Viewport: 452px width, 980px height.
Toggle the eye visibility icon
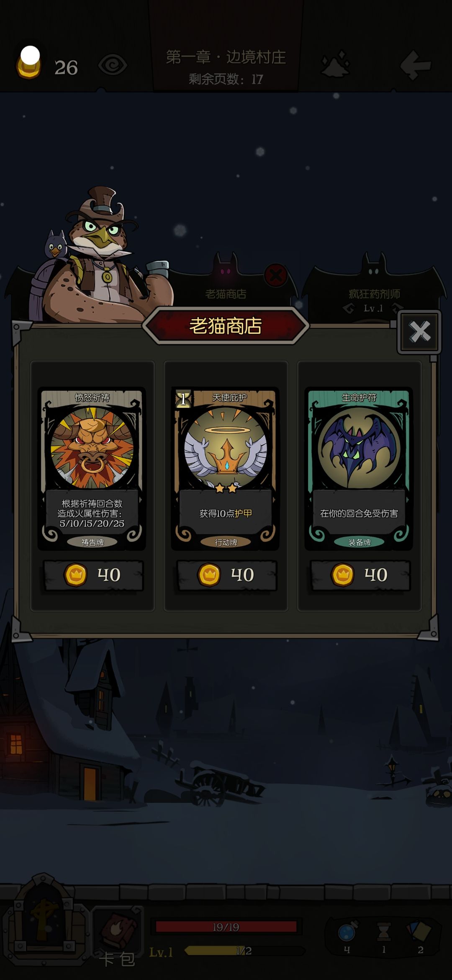pyautogui.click(x=112, y=65)
